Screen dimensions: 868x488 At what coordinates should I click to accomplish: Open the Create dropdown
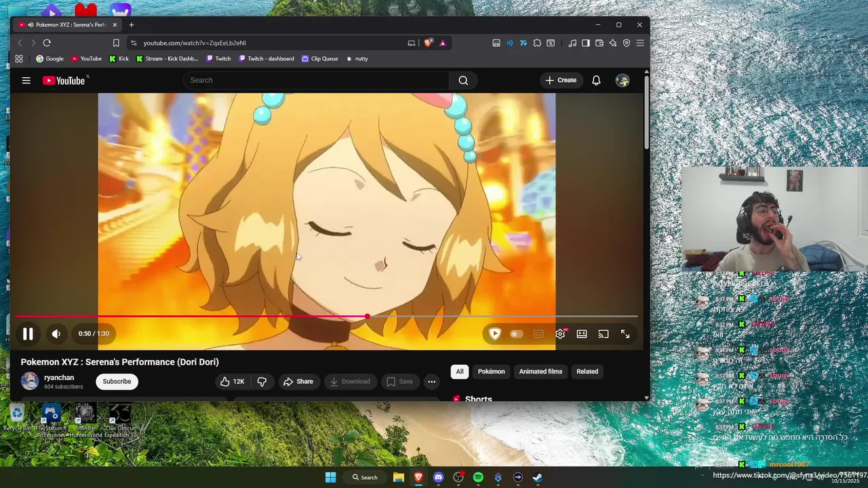[561, 80]
